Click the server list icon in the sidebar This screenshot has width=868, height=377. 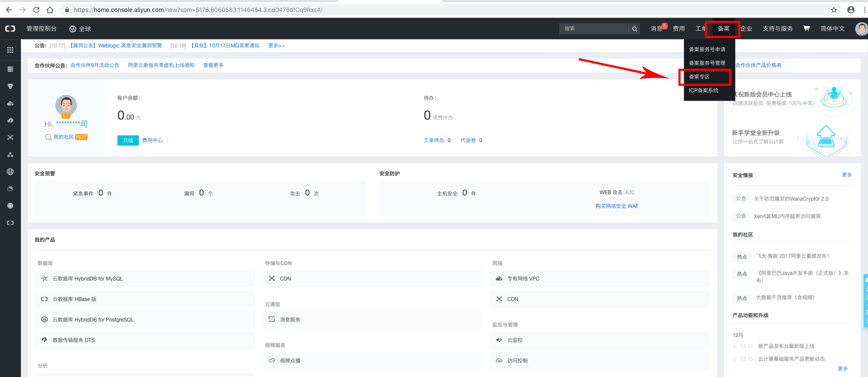(10, 69)
